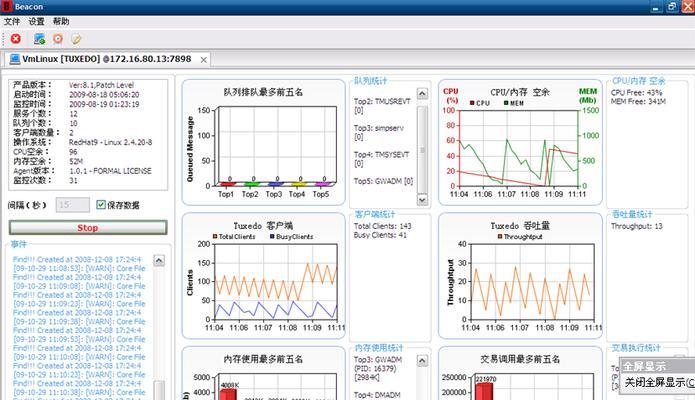The image size is (695, 400).
Task: Click the red Stop button
Action: pyautogui.click(x=88, y=227)
